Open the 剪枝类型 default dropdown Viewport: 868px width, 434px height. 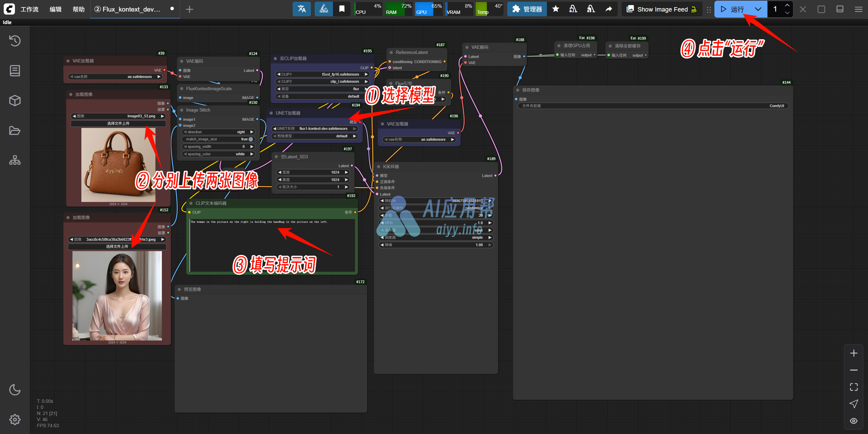pos(314,136)
